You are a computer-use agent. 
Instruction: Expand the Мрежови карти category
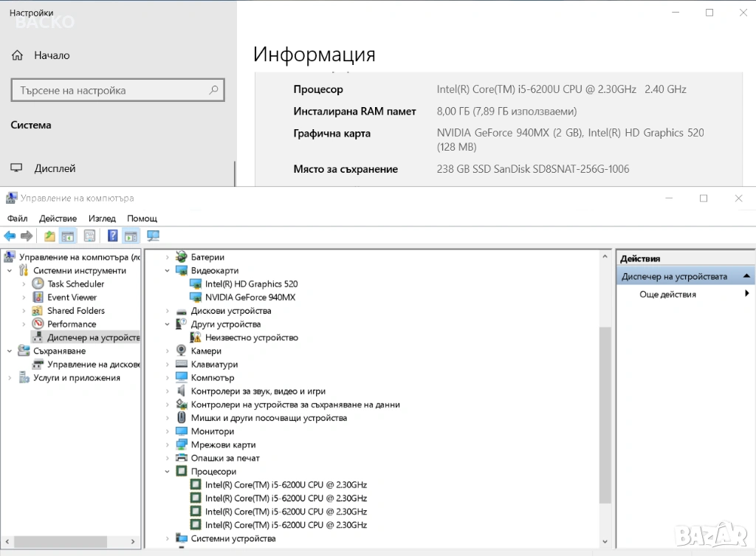(x=168, y=445)
